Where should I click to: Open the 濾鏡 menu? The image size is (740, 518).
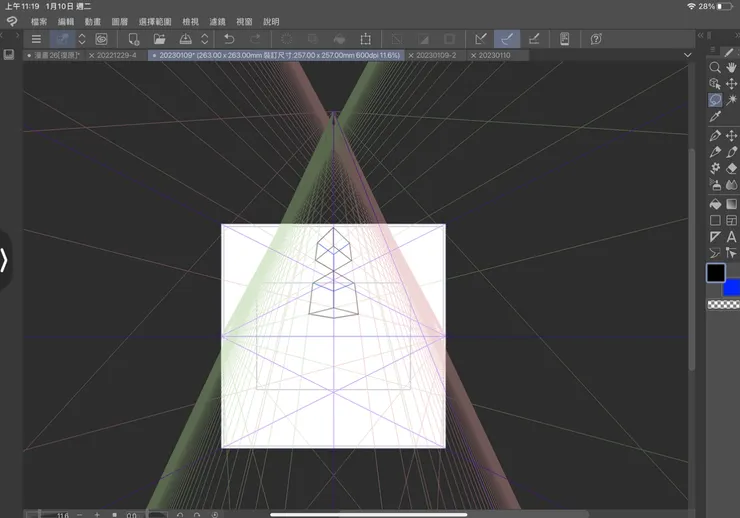click(x=217, y=21)
